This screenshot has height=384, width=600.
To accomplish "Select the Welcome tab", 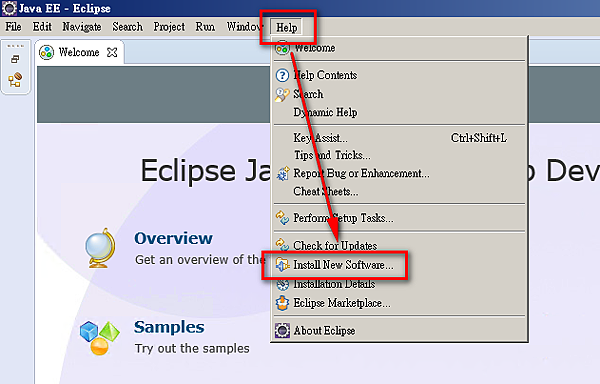I will [x=79, y=52].
